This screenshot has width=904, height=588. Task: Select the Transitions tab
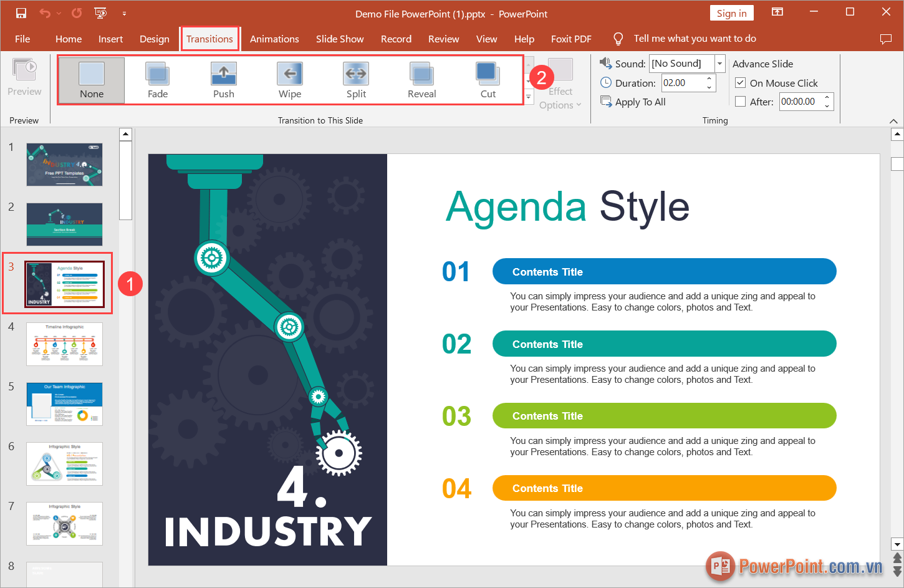(209, 39)
